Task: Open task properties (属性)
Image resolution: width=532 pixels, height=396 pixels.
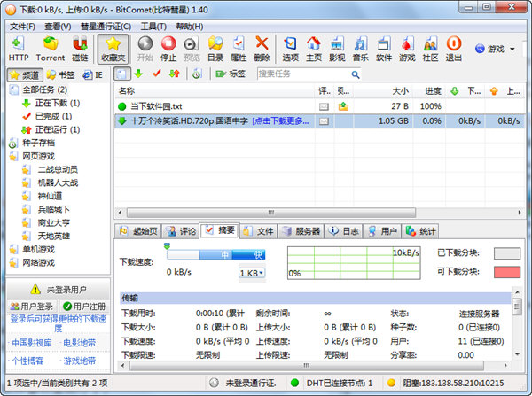Action: (x=239, y=49)
